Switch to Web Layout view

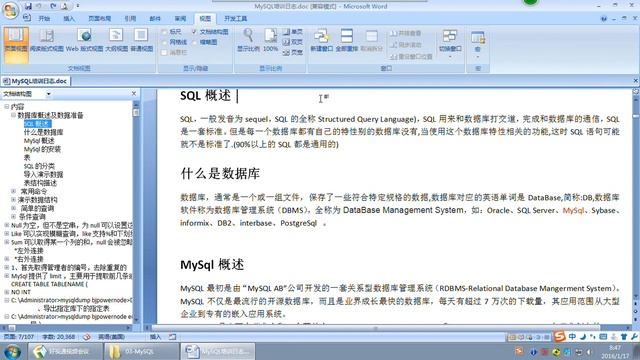[84, 41]
